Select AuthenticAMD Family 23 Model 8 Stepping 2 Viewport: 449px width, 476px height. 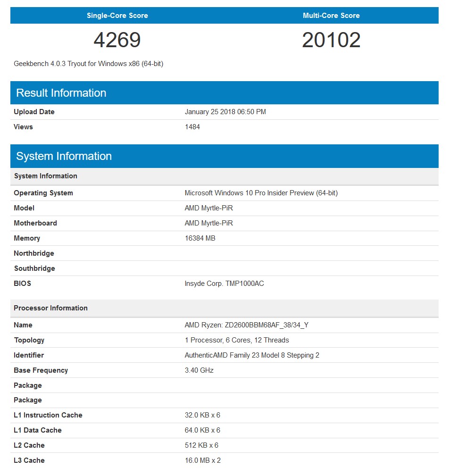tap(252, 355)
